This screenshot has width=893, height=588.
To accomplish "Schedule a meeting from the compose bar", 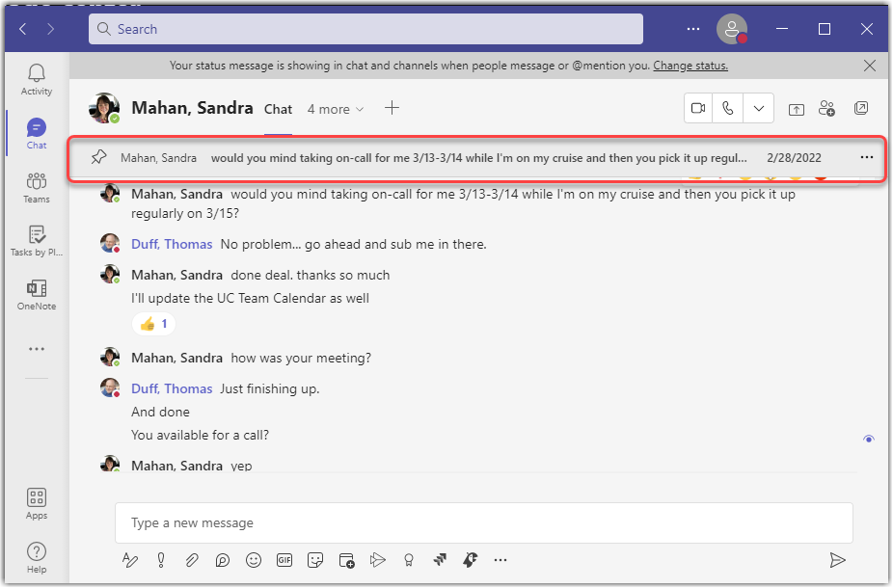I will tap(346, 559).
